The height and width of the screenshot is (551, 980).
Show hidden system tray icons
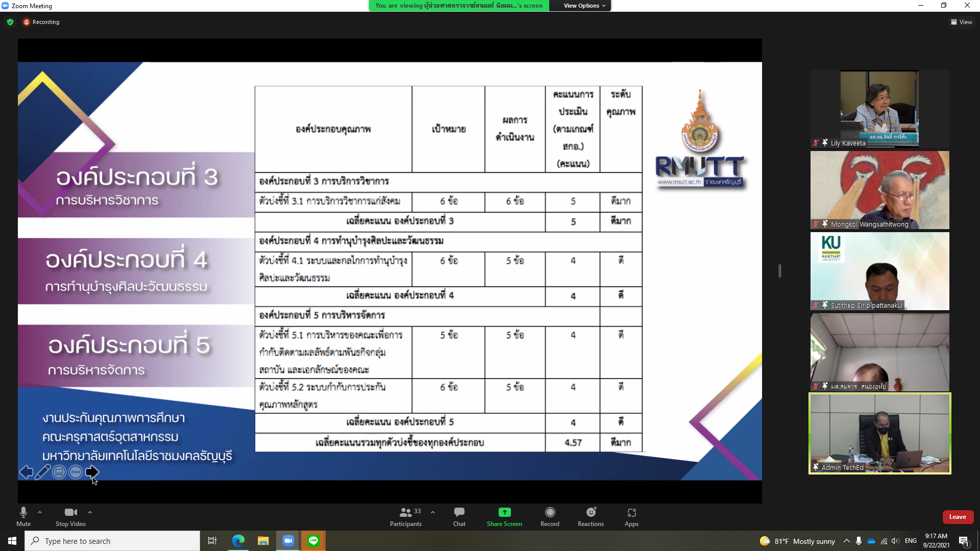click(x=846, y=541)
